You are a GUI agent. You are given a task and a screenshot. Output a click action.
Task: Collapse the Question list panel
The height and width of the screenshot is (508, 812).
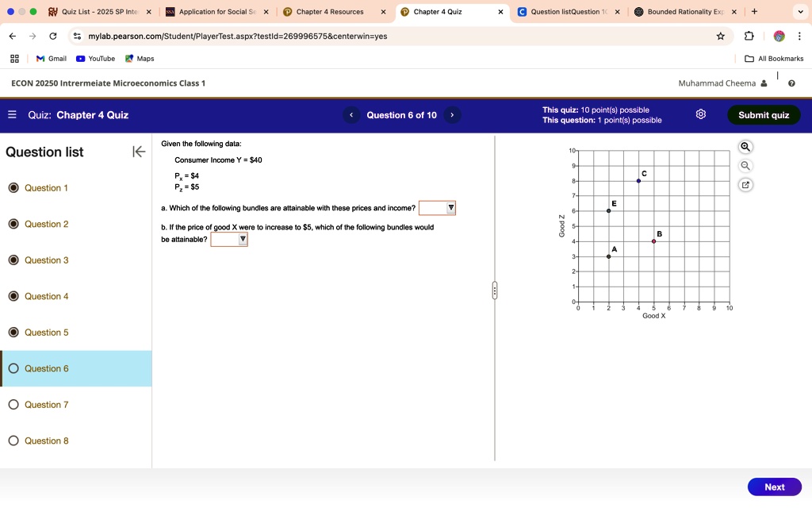click(139, 152)
